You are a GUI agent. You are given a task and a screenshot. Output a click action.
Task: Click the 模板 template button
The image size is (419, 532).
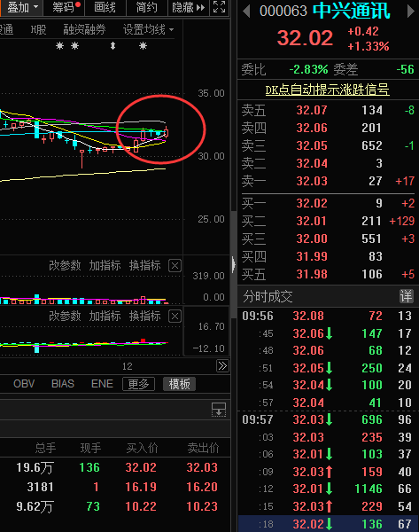coord(179,384)
